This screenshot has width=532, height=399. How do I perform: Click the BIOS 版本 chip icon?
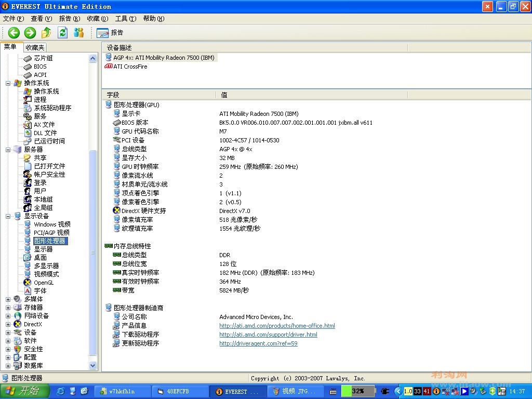pos(117,123)
